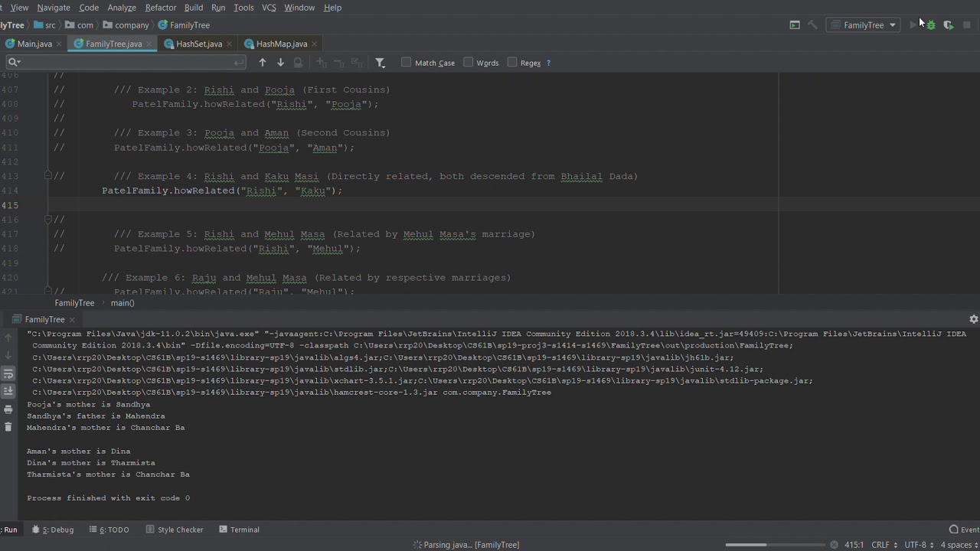This screenshot has height=551, width=980.
Task: Toggle the fold marker at line 416
Action: 47,220
